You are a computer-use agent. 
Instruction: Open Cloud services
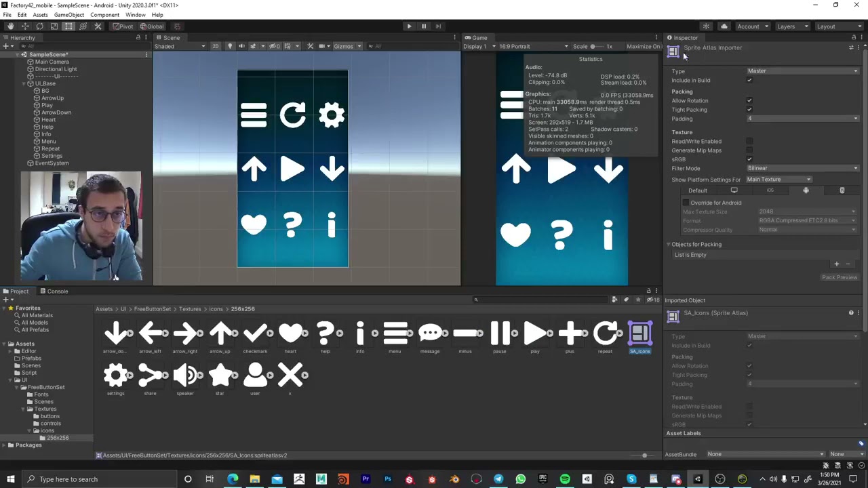(x=724, y=26)
